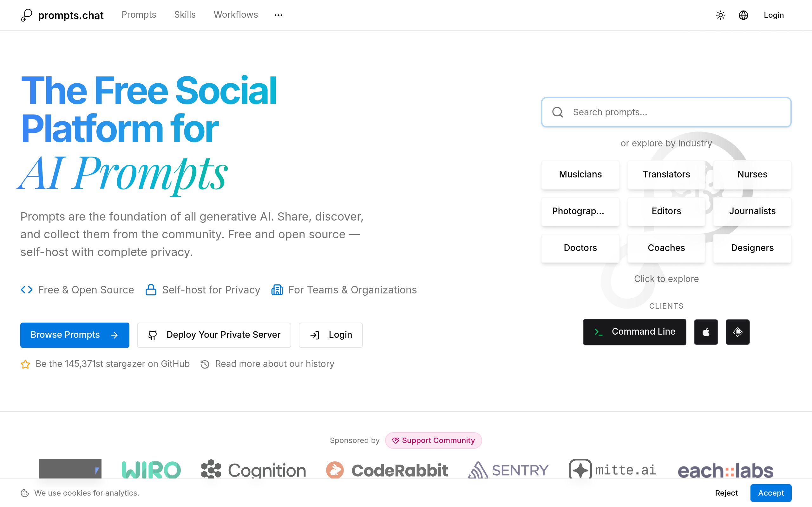Reject the analytics cookies
This screenshot has height=507, width=812.
[726, 493]
